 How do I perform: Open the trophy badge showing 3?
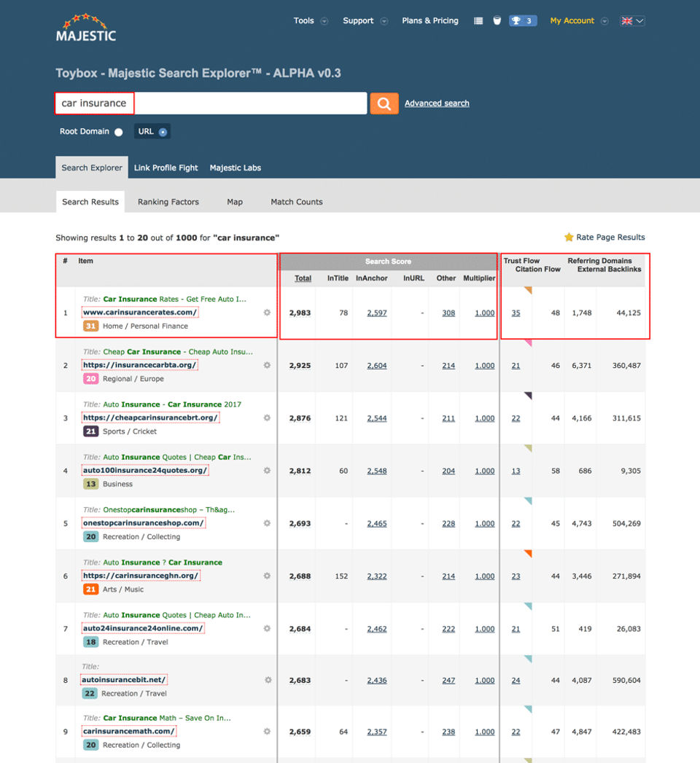tap(523, 20)
